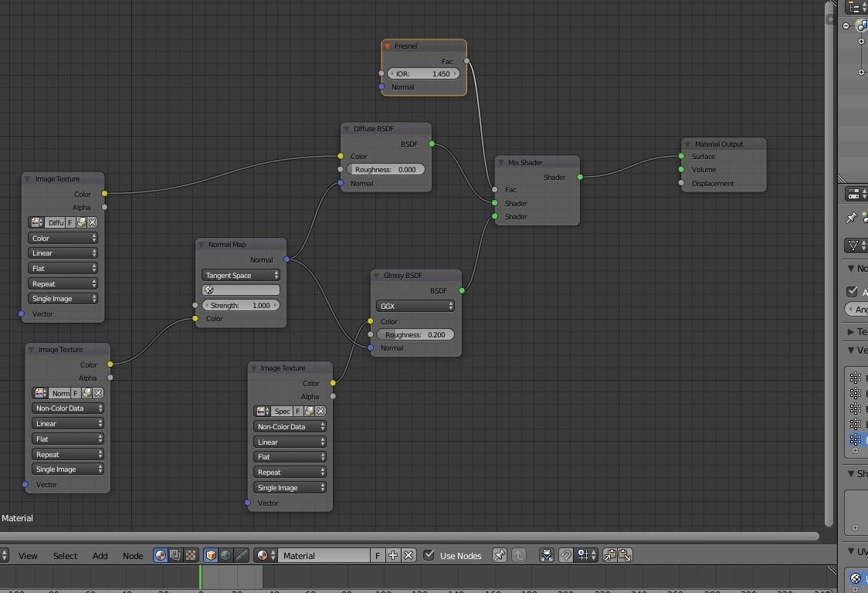The image size is (868, 593).
Task: Unlink Norm image with X icon
Action: [98, 393]
